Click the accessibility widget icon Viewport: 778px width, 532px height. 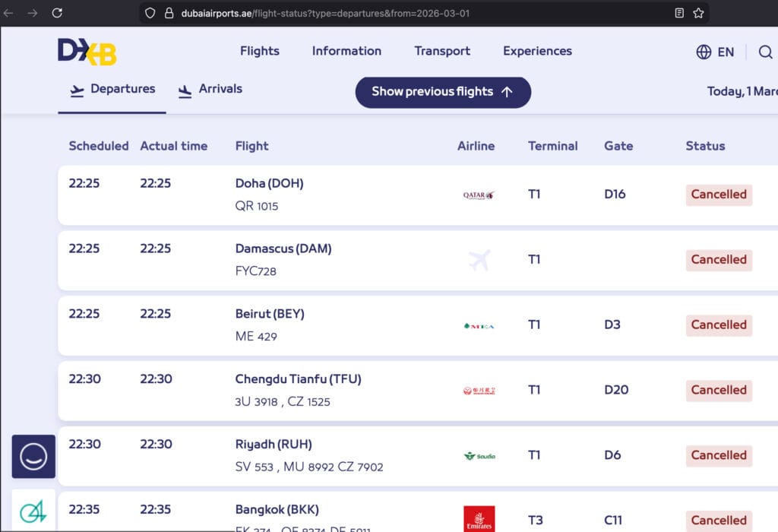[33, 511]
